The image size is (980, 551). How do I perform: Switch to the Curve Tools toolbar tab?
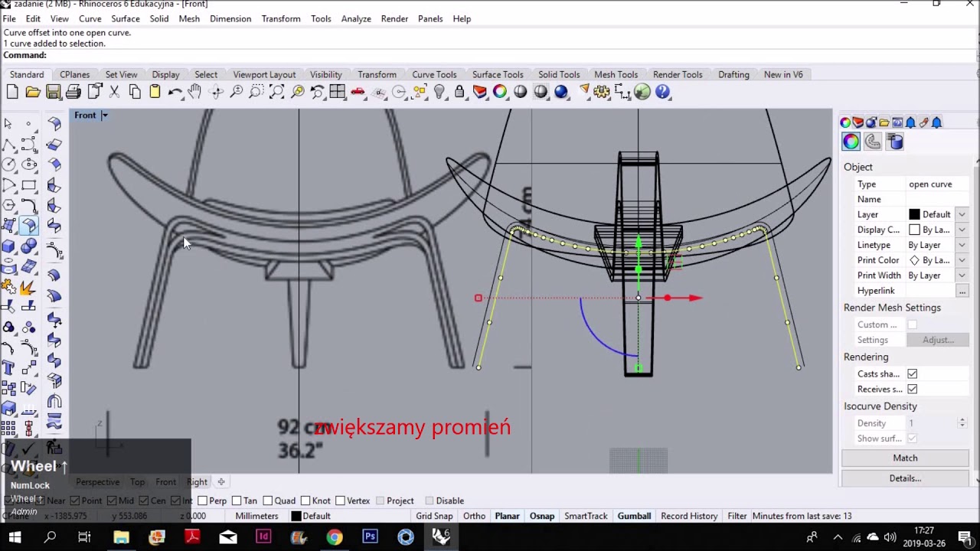coord(434,74)
